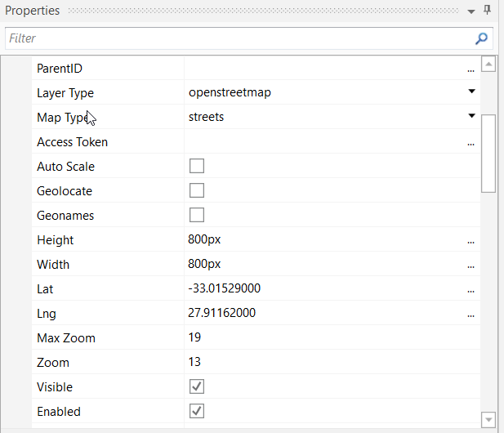Click the search magnifier icon in Filter box
Screen dimensions: 504x433
(481, 38)
